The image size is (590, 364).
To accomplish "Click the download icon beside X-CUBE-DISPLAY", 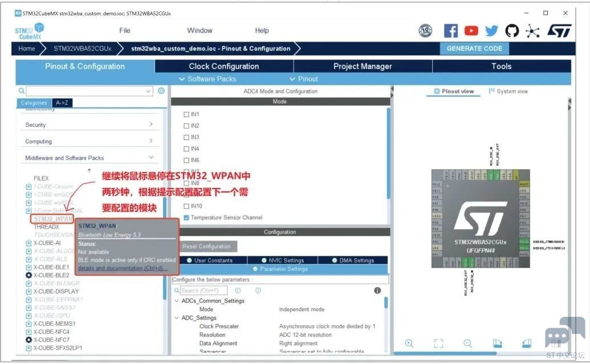I will click(29, 292).
